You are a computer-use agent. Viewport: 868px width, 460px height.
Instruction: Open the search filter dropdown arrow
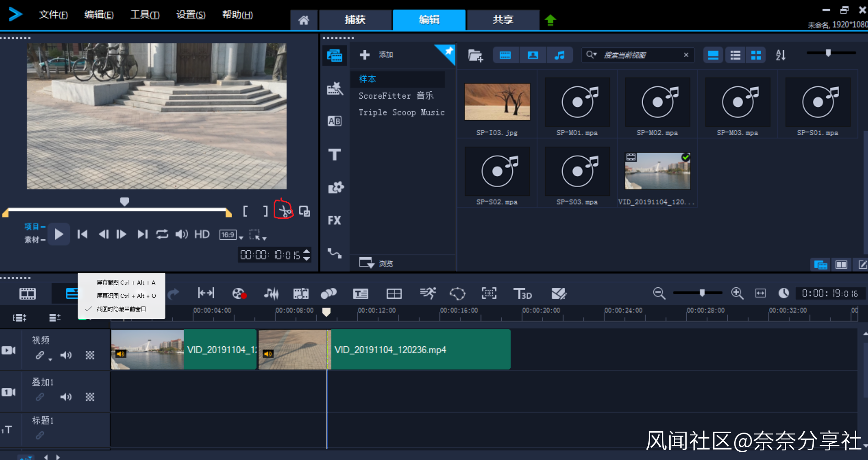pyautogui.click(x=595, y=54)
